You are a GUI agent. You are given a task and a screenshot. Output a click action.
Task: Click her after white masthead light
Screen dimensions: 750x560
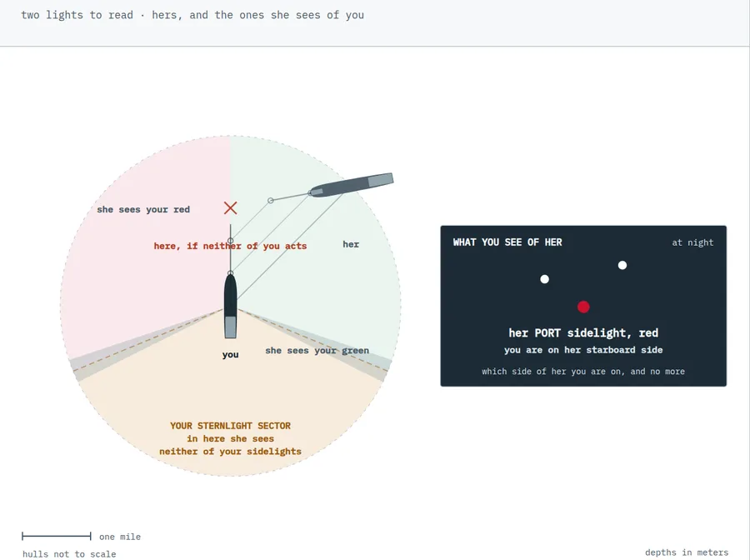[622, 265]
